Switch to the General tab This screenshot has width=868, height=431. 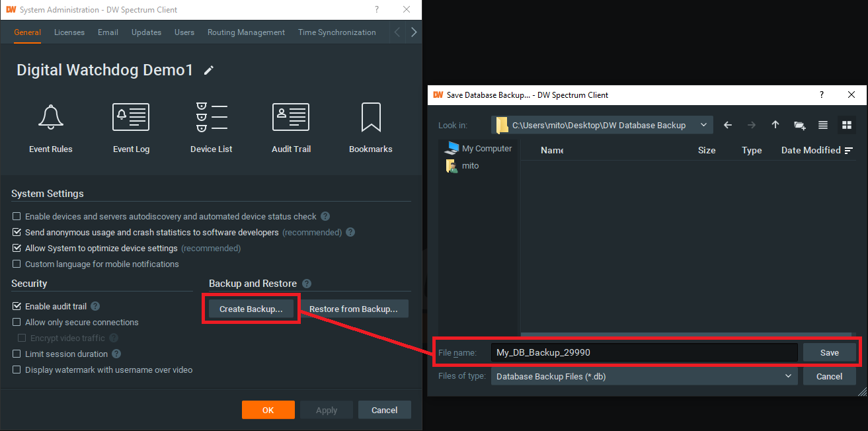[27, 32]
